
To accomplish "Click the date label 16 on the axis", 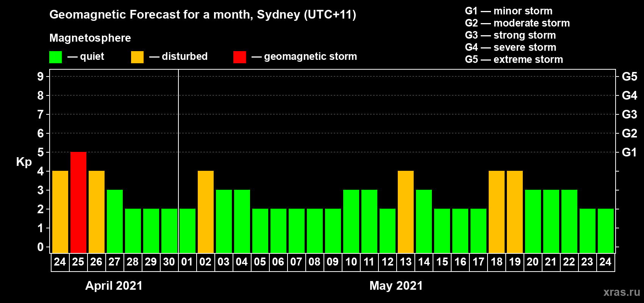I will [460, 262].
